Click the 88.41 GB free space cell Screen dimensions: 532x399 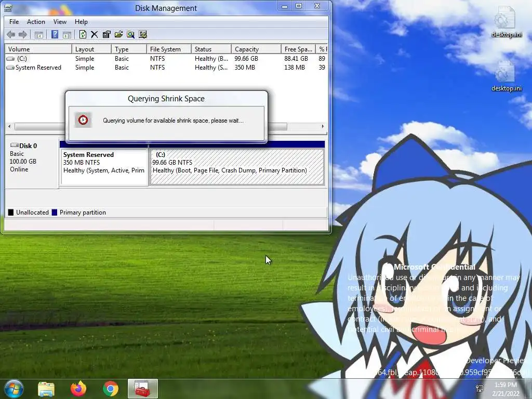tap(296, 59)
